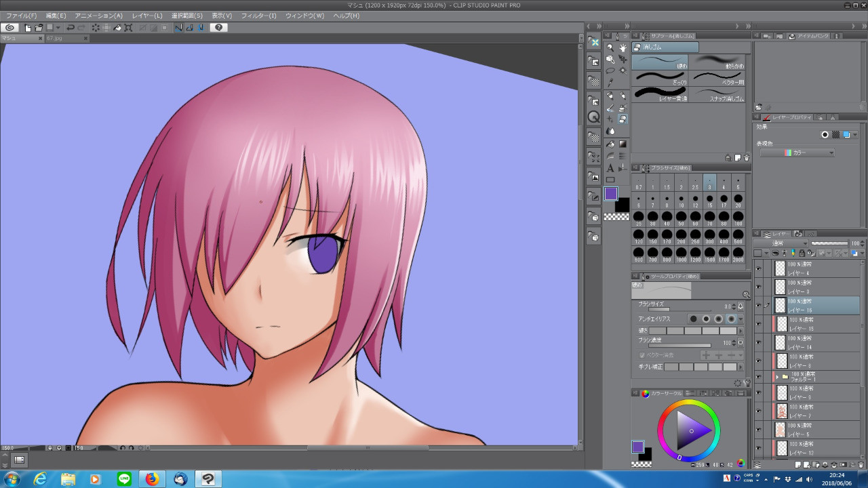Screen dimensions: 868x488
Task: Open Firefox from the taskbar
Action: coord(152,479)
